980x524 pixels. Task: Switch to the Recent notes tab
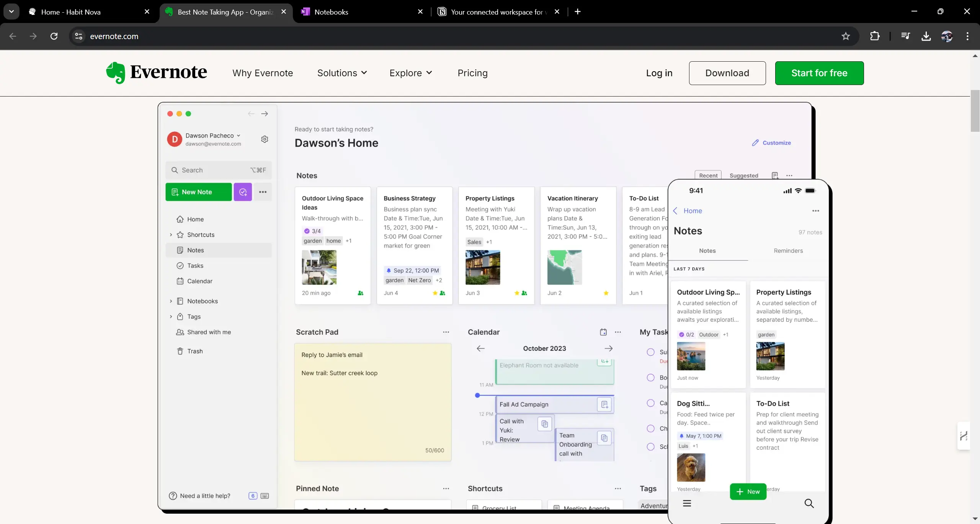pyautogui.click(x=708, y=175)
